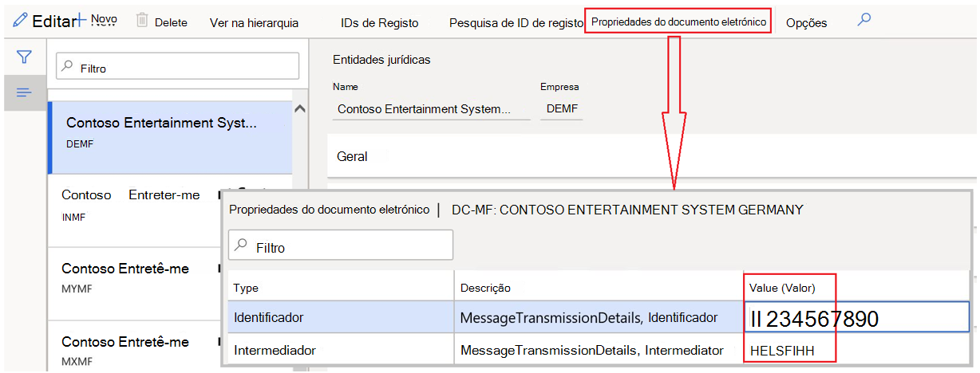Open IDs de Registo
980x373 pixels.
(379, 23)
